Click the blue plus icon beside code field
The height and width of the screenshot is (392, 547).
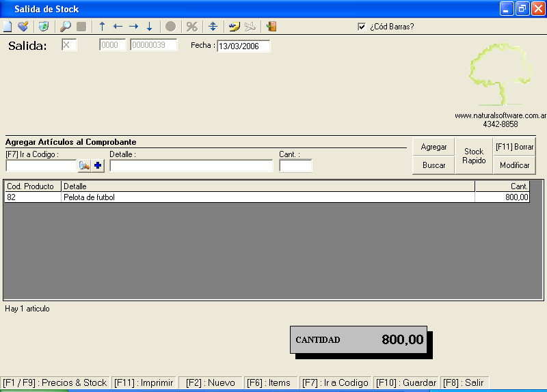pos(98,165)
